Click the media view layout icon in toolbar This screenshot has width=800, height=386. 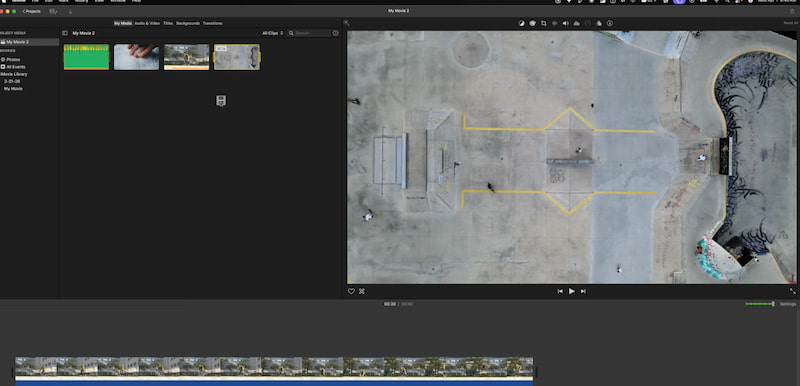[54, 11]
